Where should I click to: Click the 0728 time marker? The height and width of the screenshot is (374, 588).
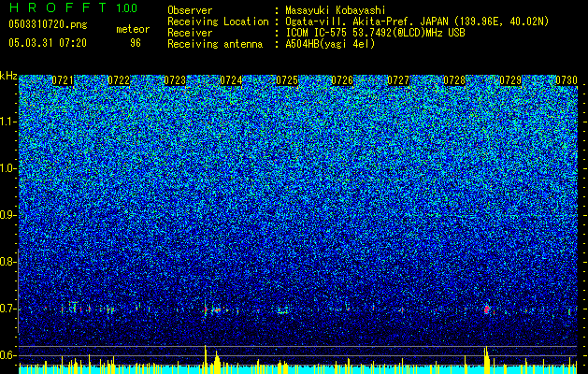[454, 80]
